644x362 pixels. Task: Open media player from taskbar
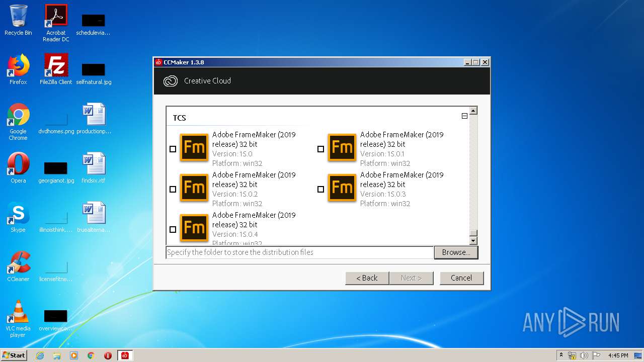pos(74,355)
